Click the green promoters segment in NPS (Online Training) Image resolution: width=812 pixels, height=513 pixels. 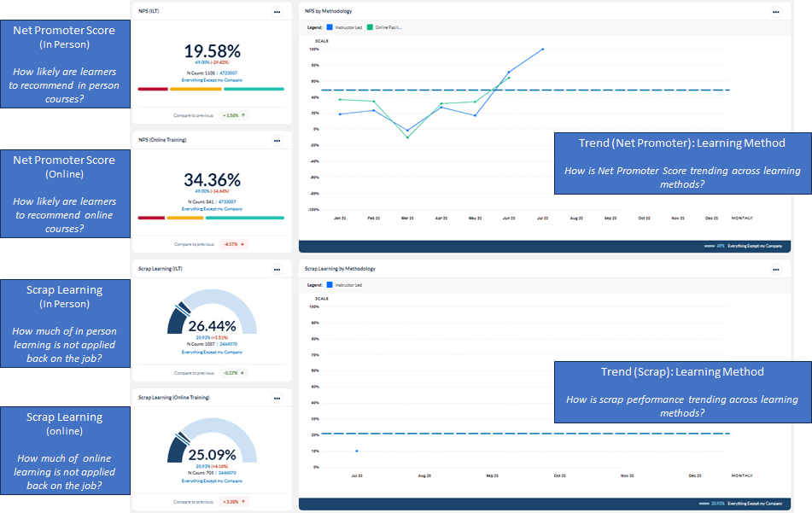[245, 218]
